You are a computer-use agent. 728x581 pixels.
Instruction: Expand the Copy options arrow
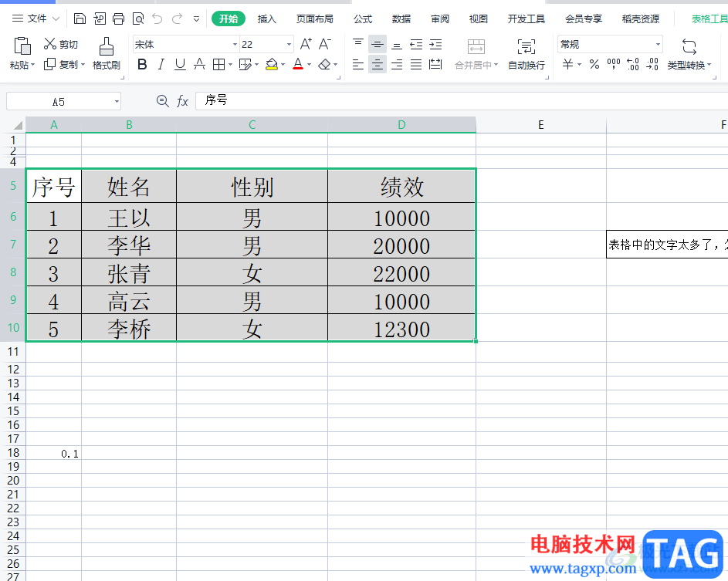click(x=83, y=65)
